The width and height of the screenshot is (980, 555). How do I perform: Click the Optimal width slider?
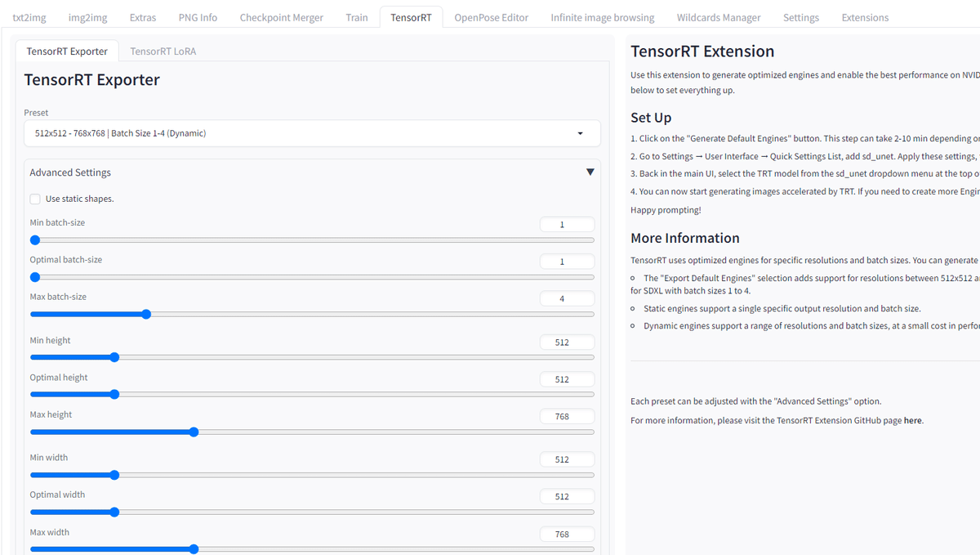[312, 512]
